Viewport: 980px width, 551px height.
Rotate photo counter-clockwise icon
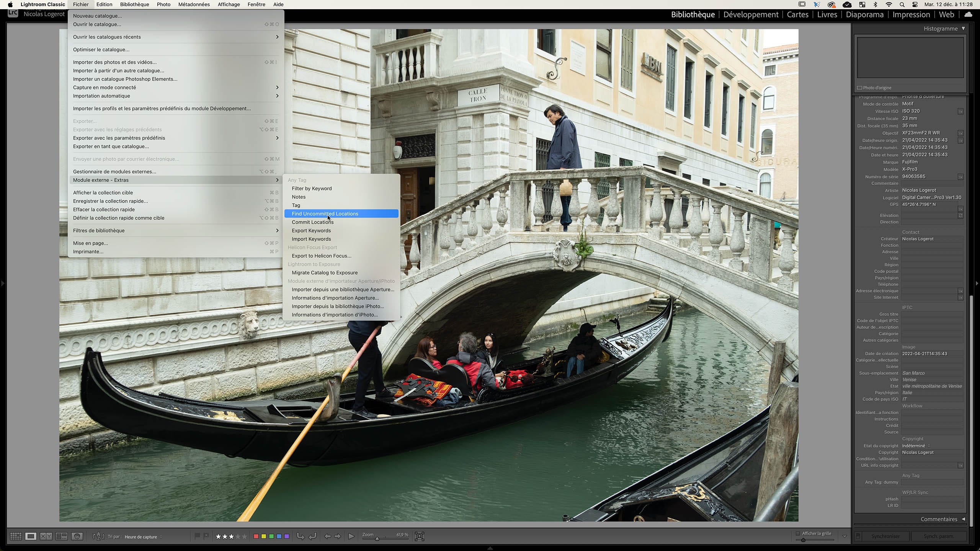[301, 536]
